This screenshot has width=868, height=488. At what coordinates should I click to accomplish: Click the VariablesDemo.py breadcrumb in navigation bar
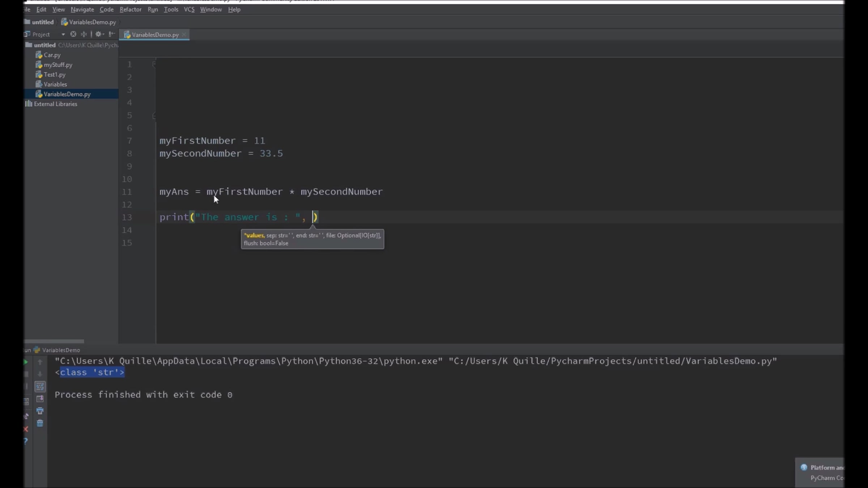pyautogui.click(x=89, y=22)
